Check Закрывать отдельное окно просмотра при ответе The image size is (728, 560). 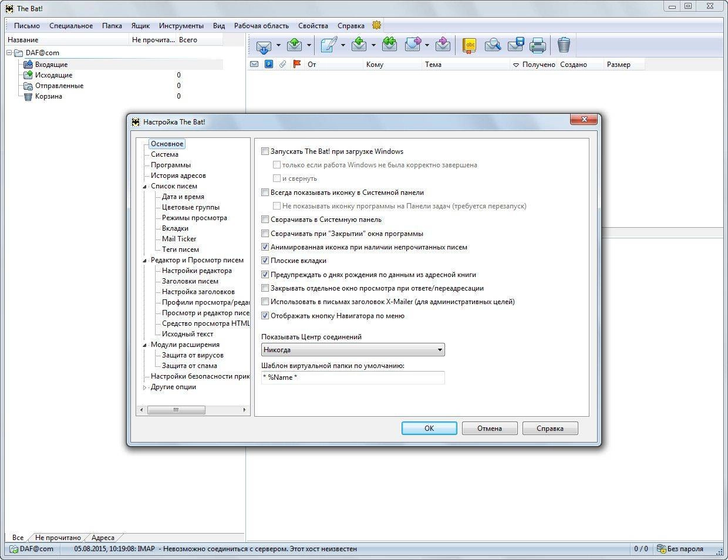point(265,288)
